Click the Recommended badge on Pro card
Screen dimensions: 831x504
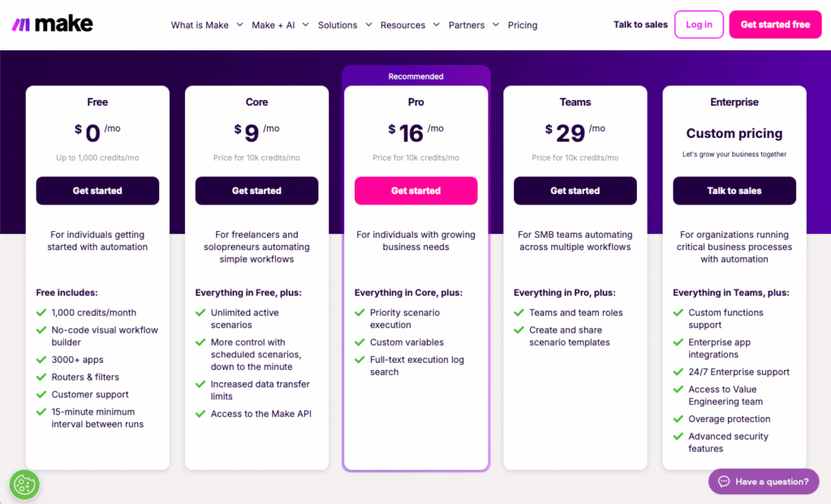pos(415,75)
